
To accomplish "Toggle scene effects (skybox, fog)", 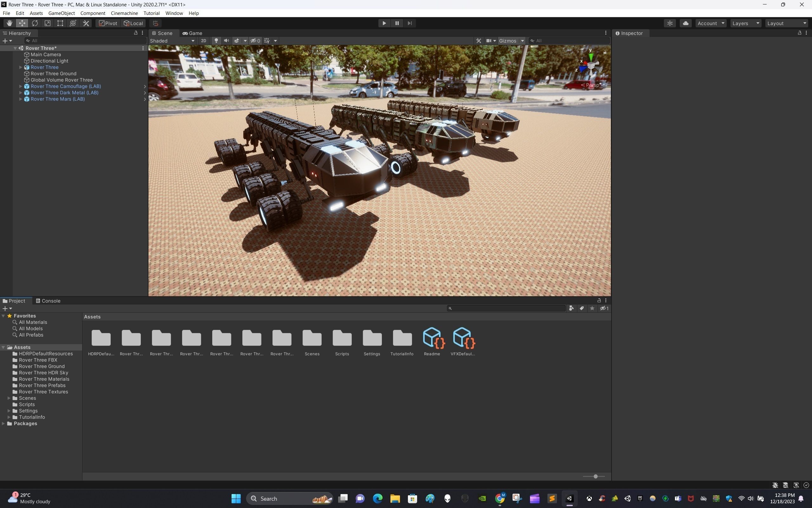I will click(237, 41).
